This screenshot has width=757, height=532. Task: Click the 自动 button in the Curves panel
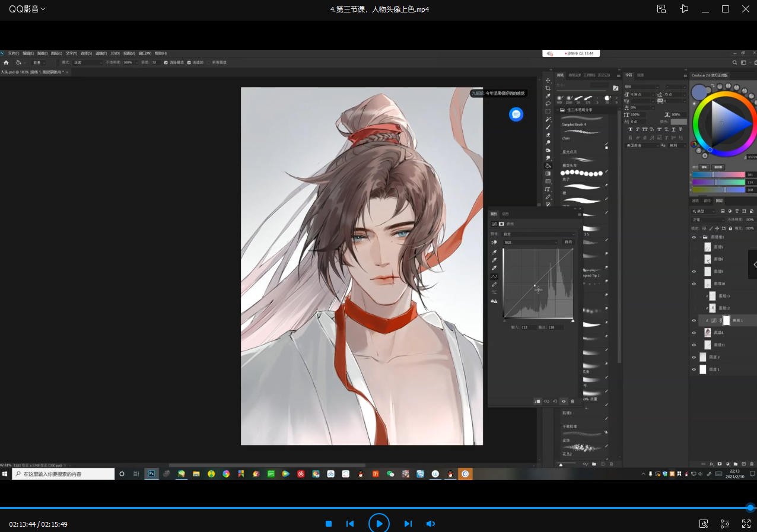coord(567,242)
